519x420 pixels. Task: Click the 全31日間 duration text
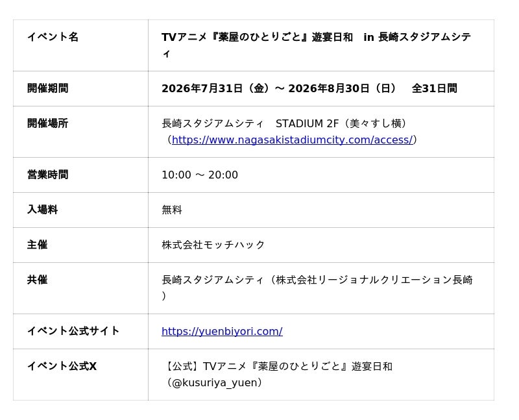434,88
